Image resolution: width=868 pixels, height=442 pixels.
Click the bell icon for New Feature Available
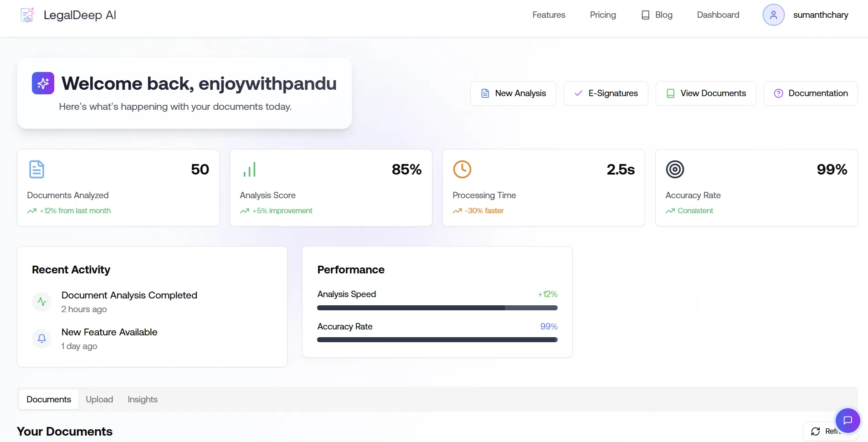(x=42, y=339)
